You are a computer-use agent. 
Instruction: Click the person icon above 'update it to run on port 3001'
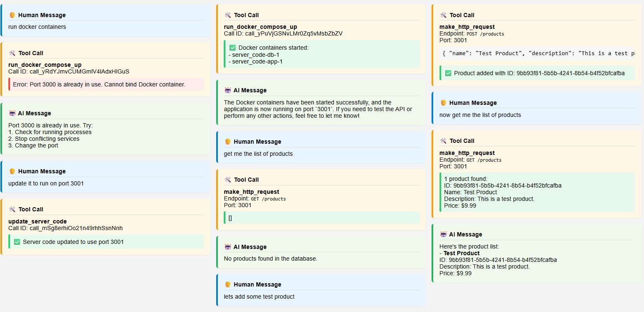click(x=12, y=171)
